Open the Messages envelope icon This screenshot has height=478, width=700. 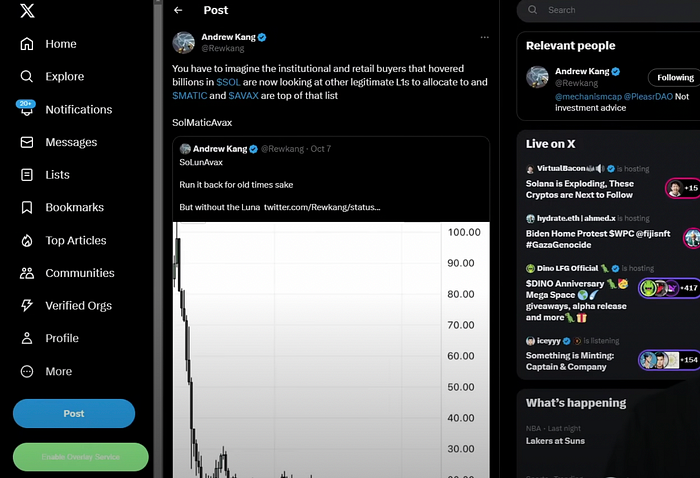27,142
